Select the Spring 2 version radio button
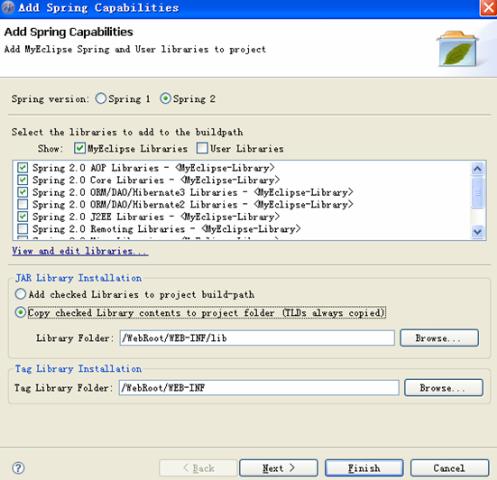This screenshot has width=497, height=480. tap(165, 98)
